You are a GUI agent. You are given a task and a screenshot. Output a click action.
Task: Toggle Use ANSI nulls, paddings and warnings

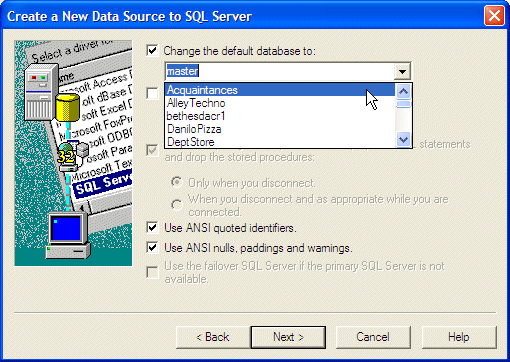(152, 248)
